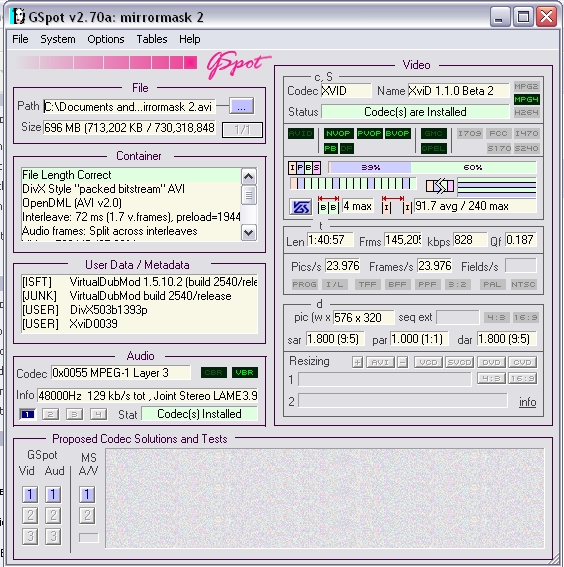Click the QPEL indicator
Screen dimensions: 564x567
click(x=433, y=148)
